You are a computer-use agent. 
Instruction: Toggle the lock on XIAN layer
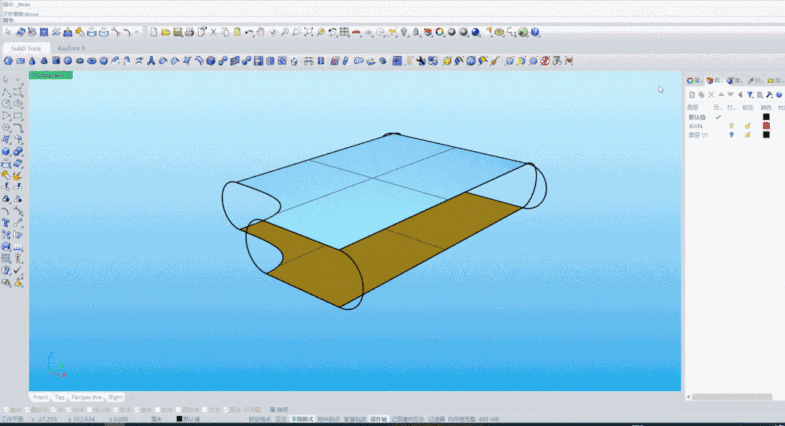pyautogui.click(x=747, y=126)
